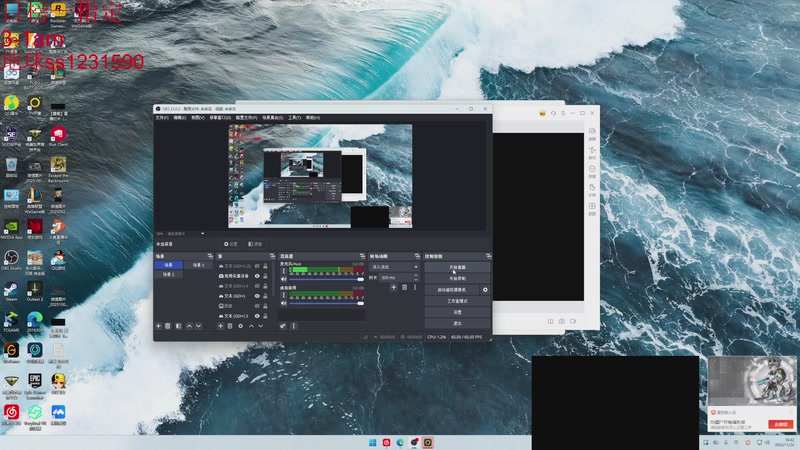Click 开始直播 start streaming button
The image size is (800, 450).
[457, 267]
